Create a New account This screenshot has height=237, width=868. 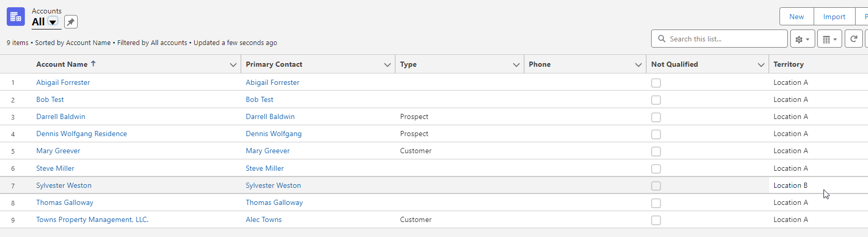797,17
